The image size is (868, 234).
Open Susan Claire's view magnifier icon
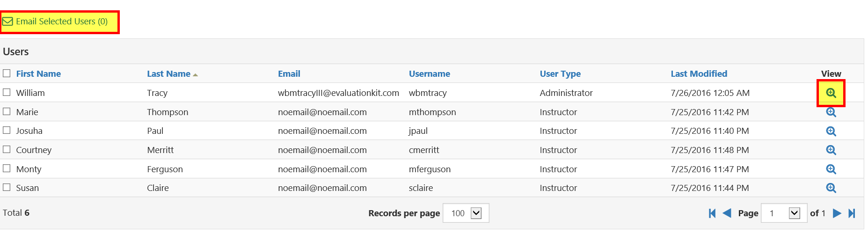click(831, 188)
